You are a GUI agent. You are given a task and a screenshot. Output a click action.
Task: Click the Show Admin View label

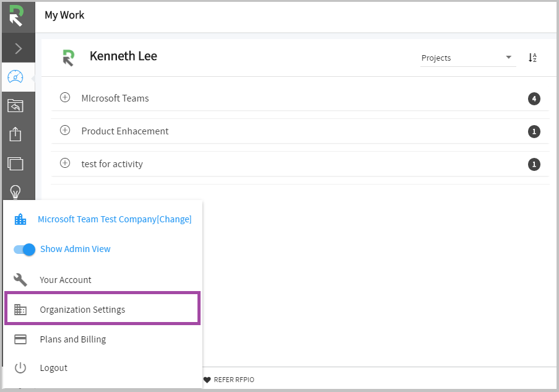pyautogui.click(x=76, y=249)
